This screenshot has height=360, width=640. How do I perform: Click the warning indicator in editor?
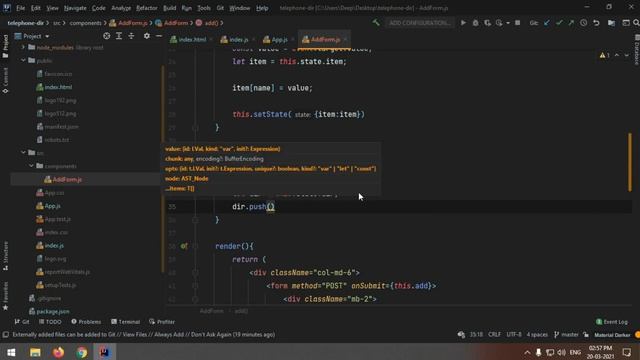tap(604, 55)
